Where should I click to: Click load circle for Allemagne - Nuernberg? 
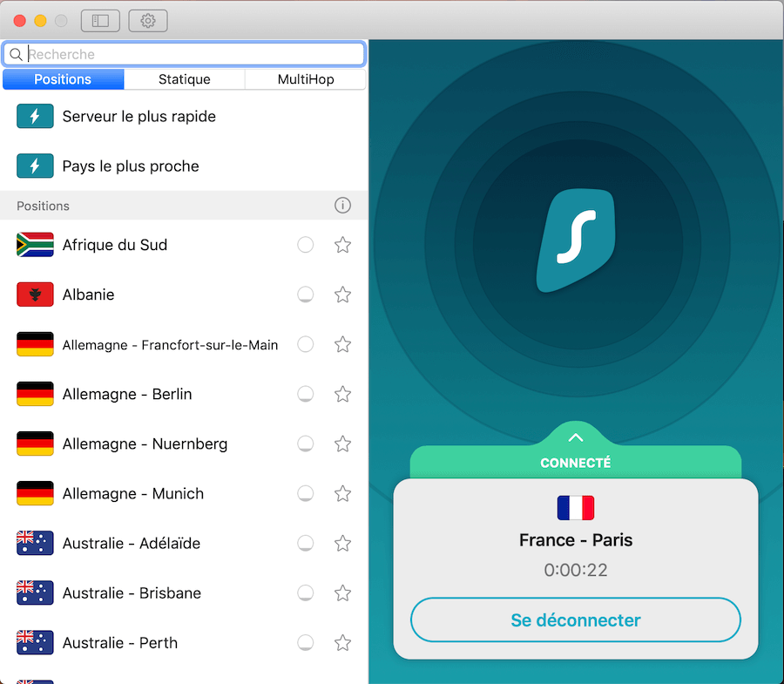pyautogui.click(x=306, y=444)
